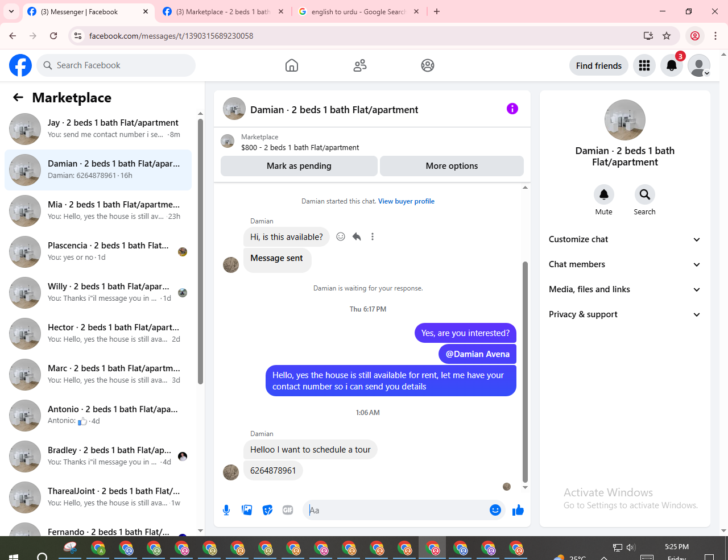Image resolution: width=728 pixels, height=560 pixels.
Task: Click Find friends button
Action: (599, 66)
